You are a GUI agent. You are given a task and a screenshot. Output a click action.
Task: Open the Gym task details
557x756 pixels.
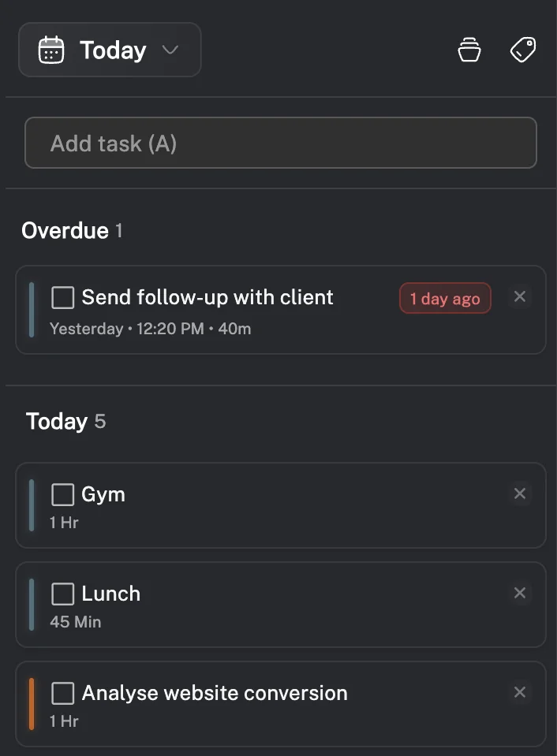[x=103, y=494]
